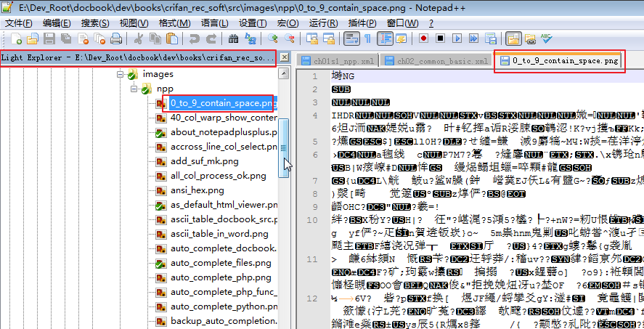Click the spell-check ABC icon
The width and height of the screenshot is (644, 329).
pyautogui.click(x=546, y=38)
